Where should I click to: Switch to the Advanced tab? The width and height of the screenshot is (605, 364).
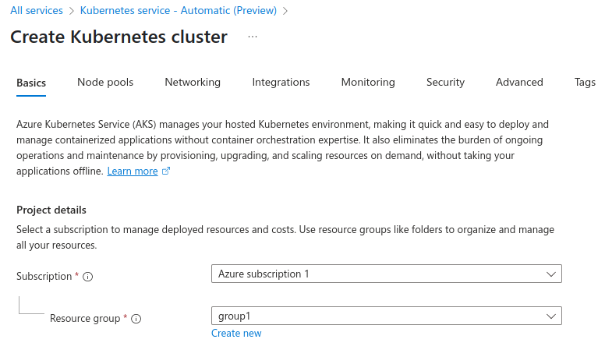coord(519,82)
